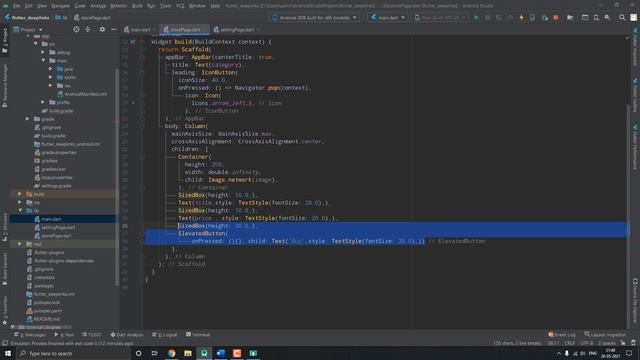Expand the test folder in project tree

20,244
